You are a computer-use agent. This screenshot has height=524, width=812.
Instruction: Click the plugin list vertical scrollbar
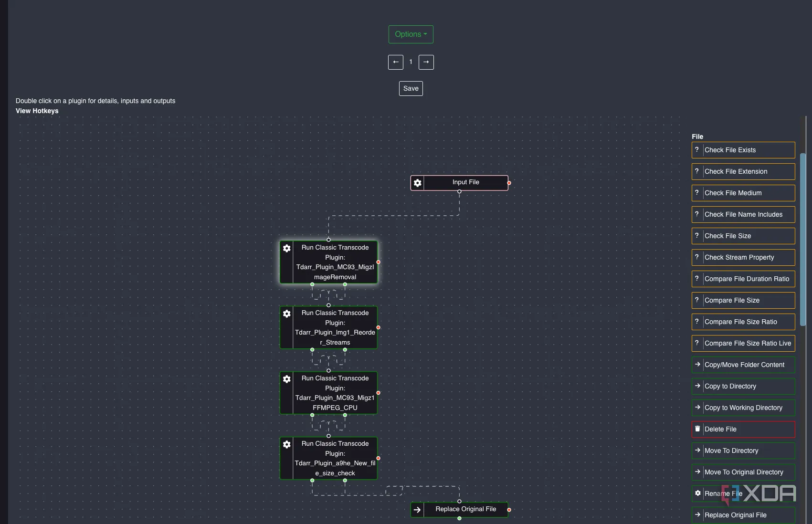point(802,239)
